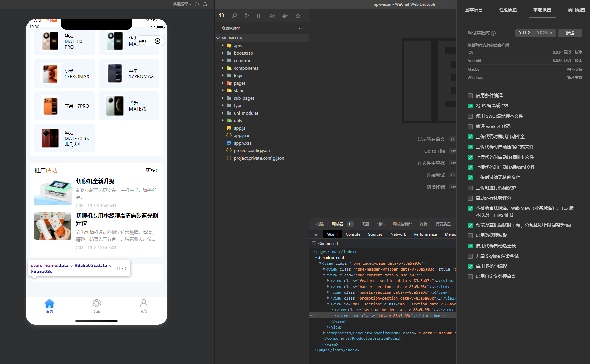Viewport: 590px width, 364px height.
Task: Tap the 切膜机全新升级 article title
Action: coord(95,181)
